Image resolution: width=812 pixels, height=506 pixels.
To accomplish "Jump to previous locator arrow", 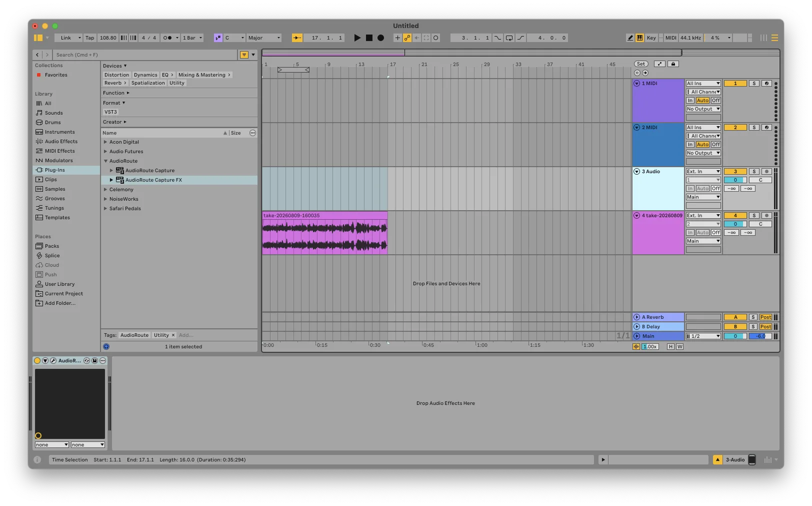I will pyautogui.click(x=637, y=73).
